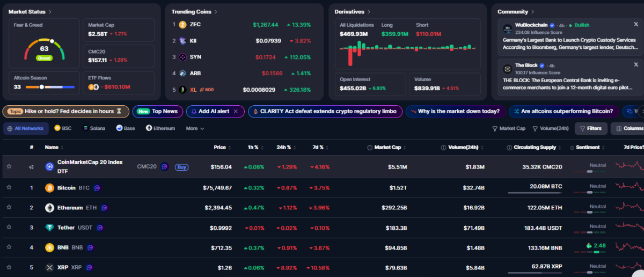Click the XRP logo icon
Image resolution: width=644 pixels, height=277 pixels.
click(x=49, y=267)
